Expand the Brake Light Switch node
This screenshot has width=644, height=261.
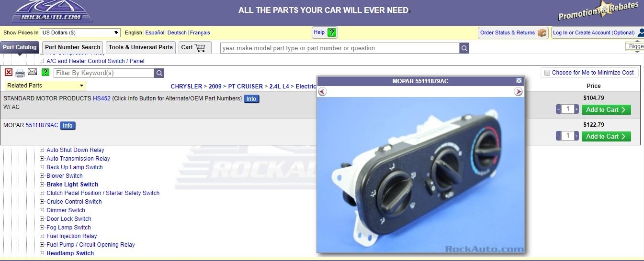pyautogui.click(x=42, y=185)
